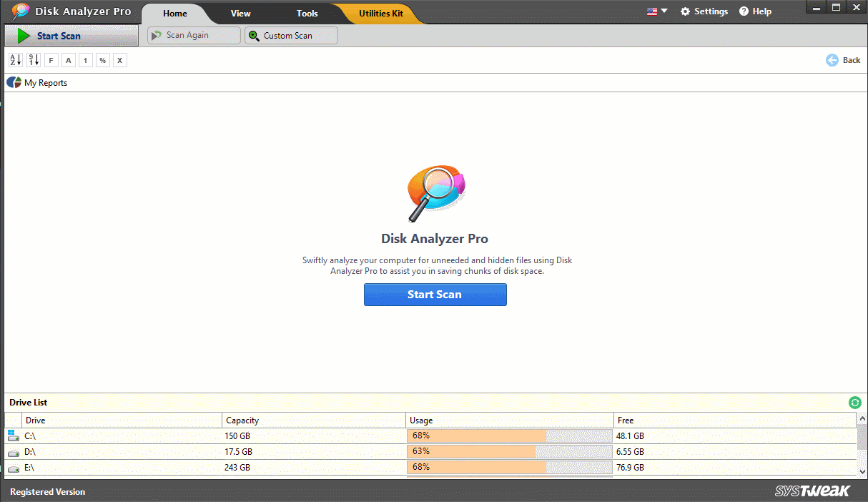Select the D:\ drive icon

[14, 452]
